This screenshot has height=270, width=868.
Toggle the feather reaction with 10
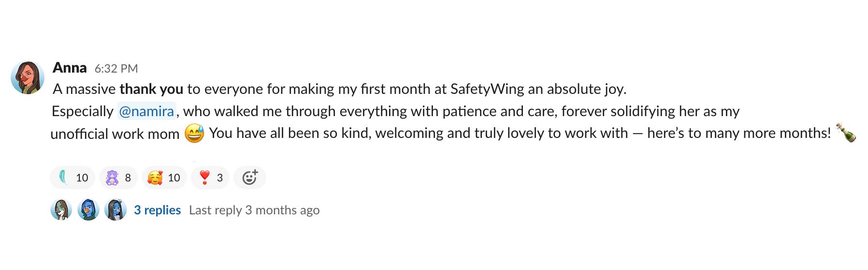click(x=72, y=178)
